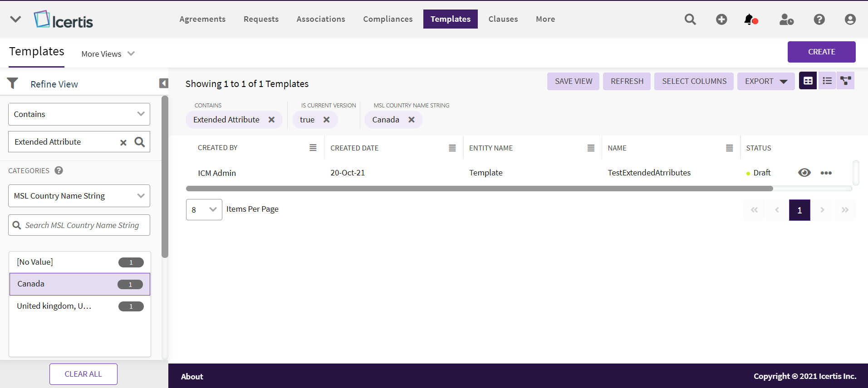Viewport: 868px width, 388px height.
Task: Click the horizontal table scrollbar
Action: (479, 189)
